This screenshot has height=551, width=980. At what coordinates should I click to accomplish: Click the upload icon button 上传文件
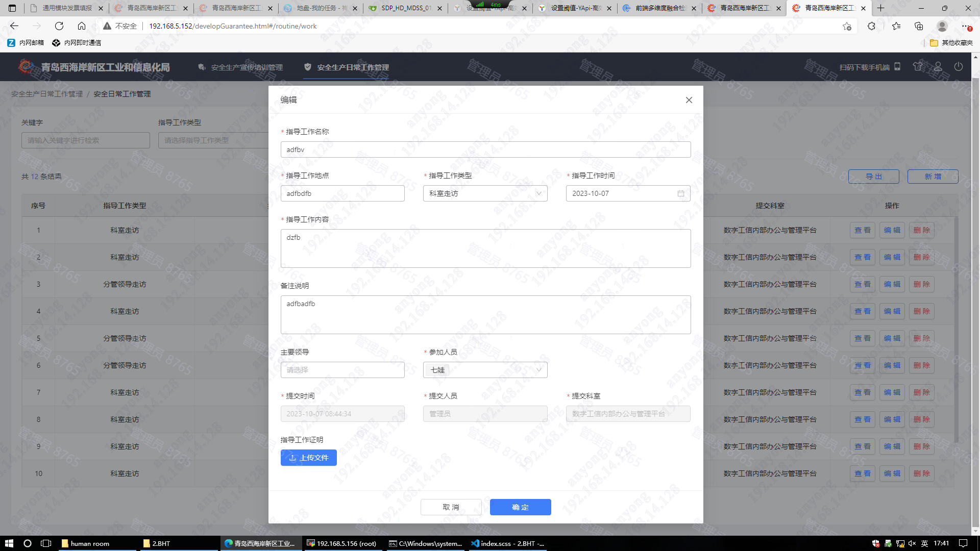coord(308,458)
